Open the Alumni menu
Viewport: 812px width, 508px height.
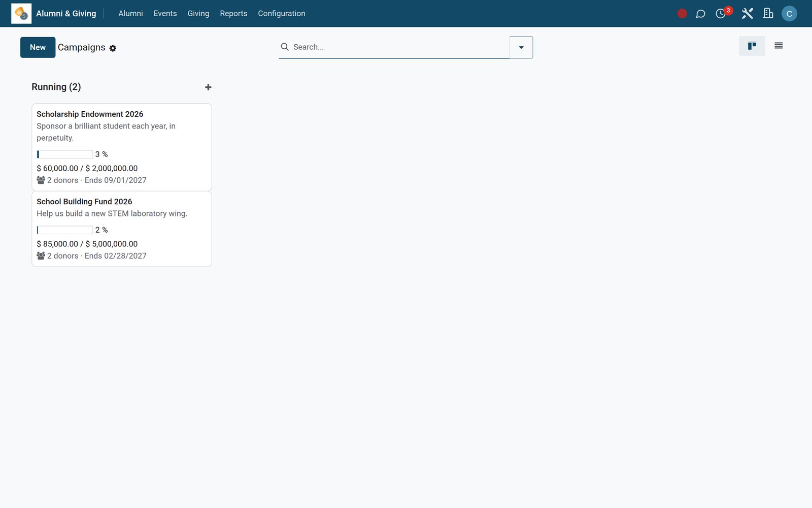tap(130, 14)
